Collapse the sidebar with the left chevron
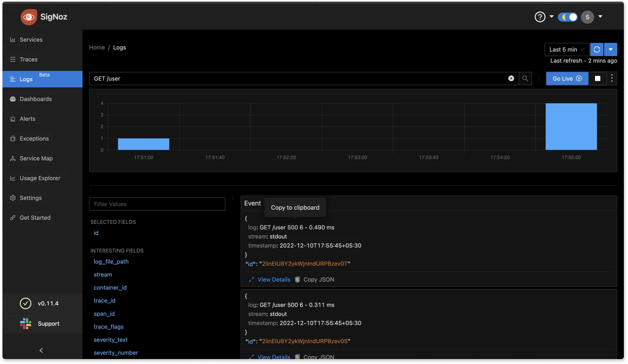The image size is (628, 364). pos(41,350)
